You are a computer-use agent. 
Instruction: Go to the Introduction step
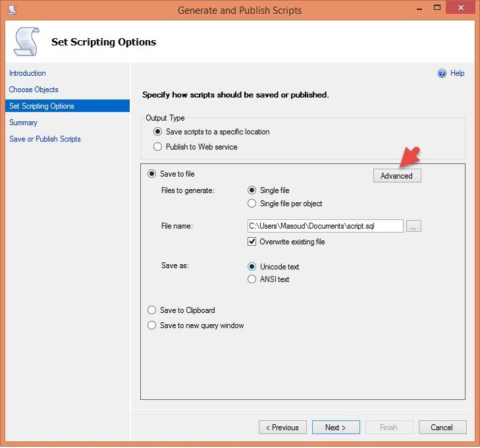click(x=28, y=73)
